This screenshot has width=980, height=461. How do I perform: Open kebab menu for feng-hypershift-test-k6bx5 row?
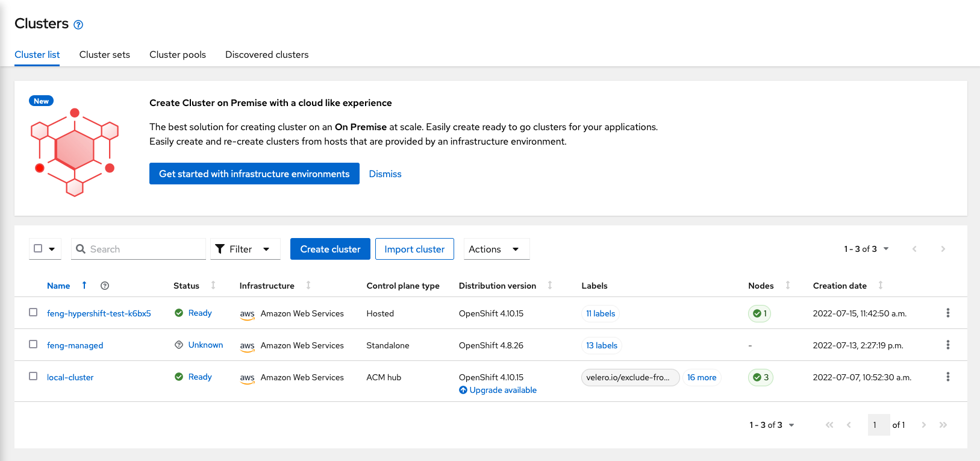click(947, 313)
